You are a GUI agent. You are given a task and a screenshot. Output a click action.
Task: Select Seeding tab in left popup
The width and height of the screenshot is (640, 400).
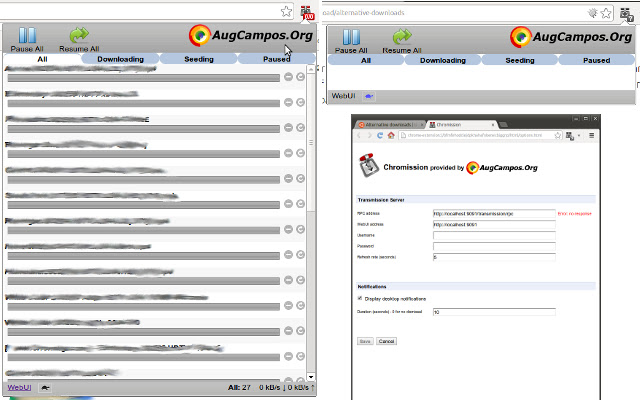coord(199,59)
